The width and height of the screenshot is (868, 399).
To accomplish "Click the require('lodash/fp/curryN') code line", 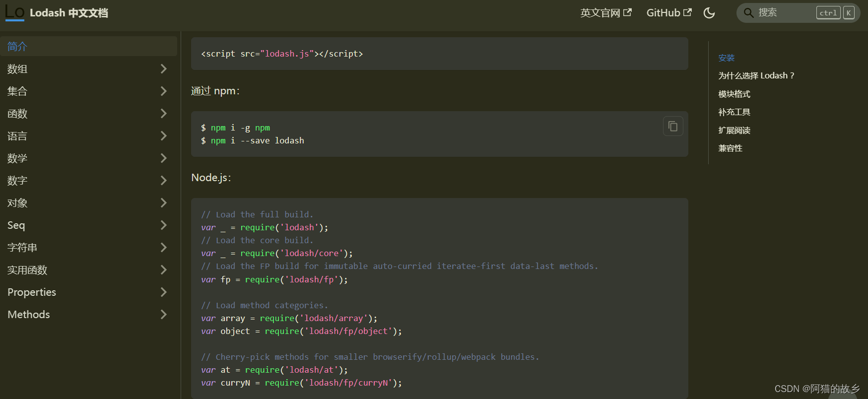I will pos(301,383).
